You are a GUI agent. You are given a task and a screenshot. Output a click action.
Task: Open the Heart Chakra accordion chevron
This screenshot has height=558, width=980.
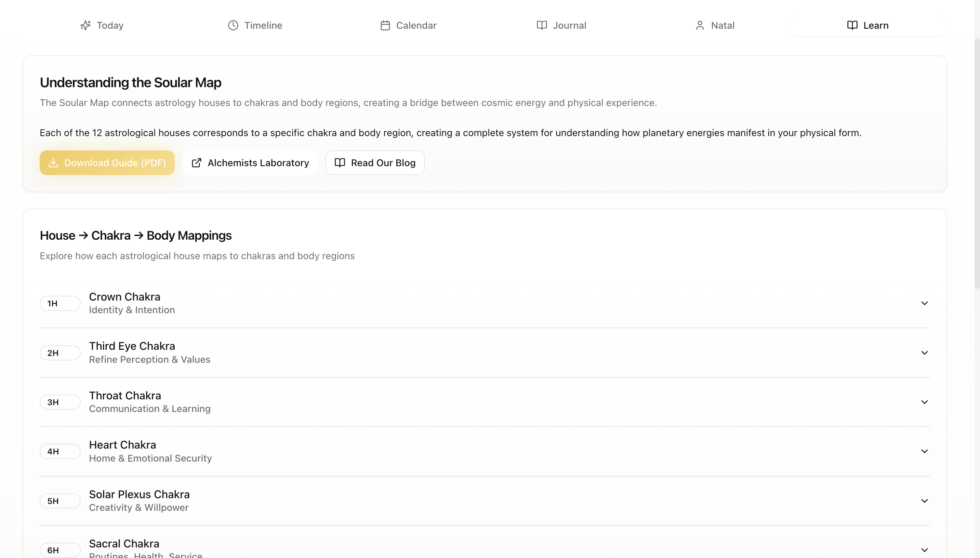click(924, 451)
